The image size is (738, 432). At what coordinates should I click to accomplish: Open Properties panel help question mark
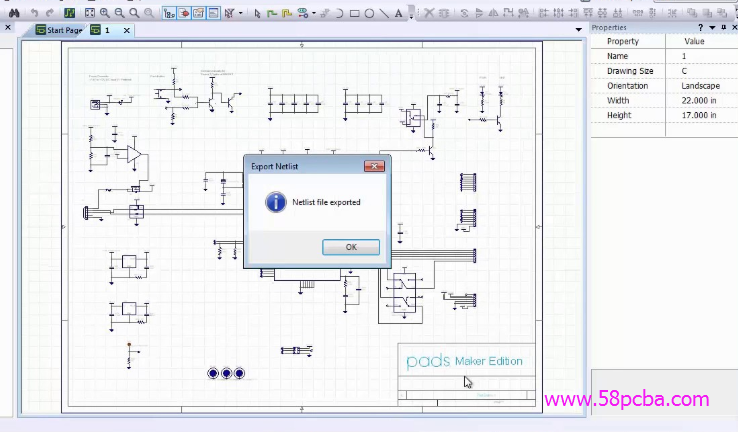coord(701,28)
